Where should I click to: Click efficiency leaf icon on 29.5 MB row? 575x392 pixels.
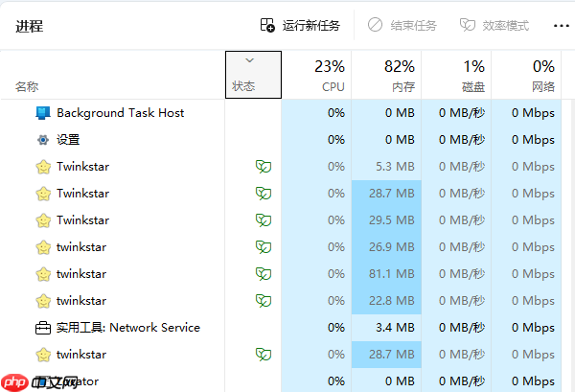coord(262,220)
